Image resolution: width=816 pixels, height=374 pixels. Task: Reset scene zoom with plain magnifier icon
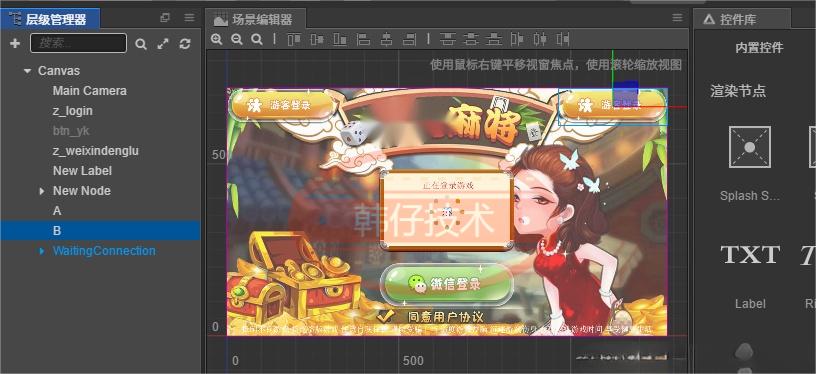tap(257, 40)
